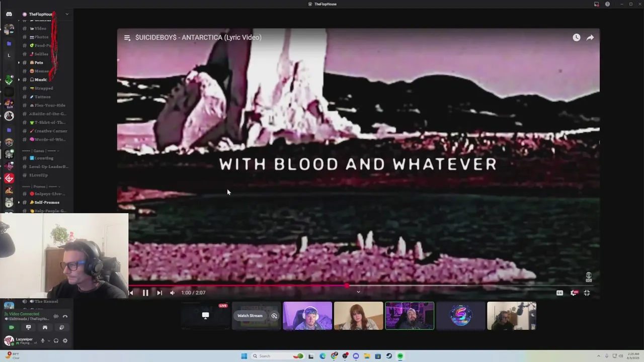
Task: Open Steam from the taskbar
Action: point(389,356)
